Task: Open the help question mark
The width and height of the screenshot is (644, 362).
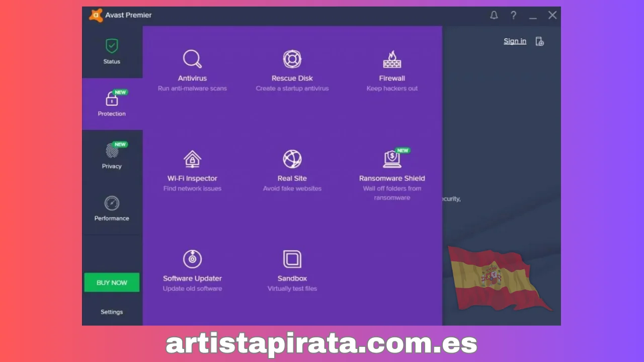Action: (x=513, y=15)
